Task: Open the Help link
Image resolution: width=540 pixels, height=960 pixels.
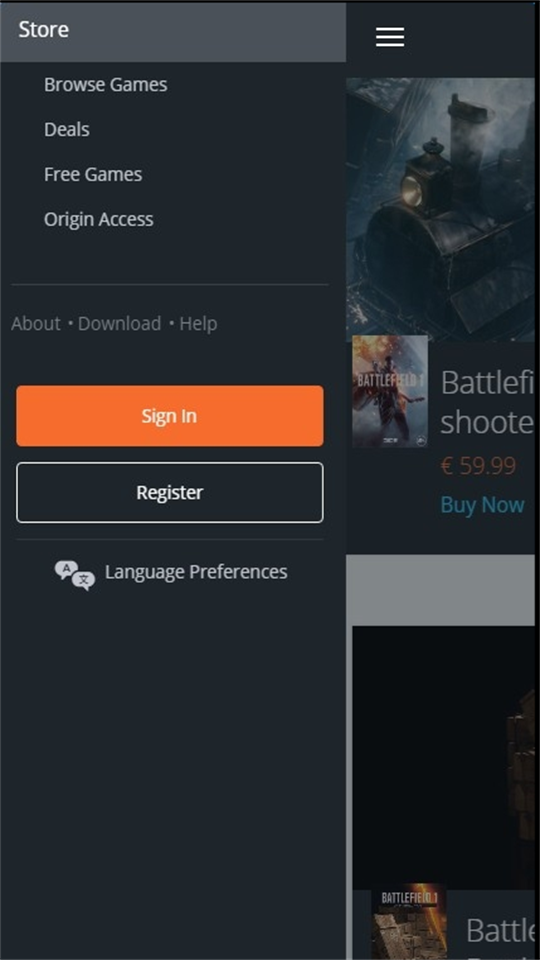Action: (x=198, y=323)
